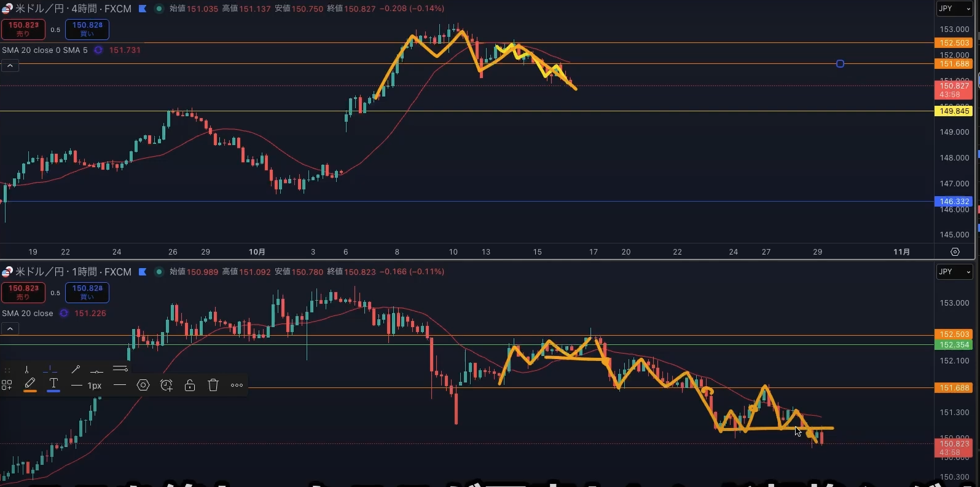Click green market status dot on top chart
This screenshot has height=487, width=980.
[x=159, y=9]
